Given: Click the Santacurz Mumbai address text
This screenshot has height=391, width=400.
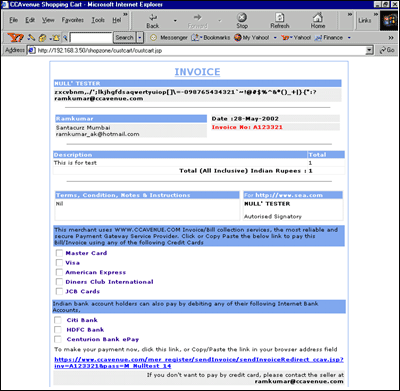Looking at the screenshot, I should click(x=83, y=128).
